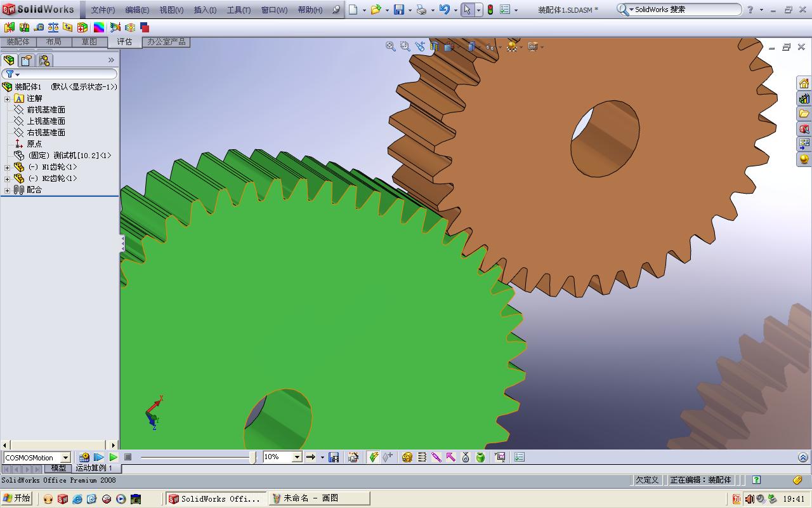Click the green Play button
Viewport: 812px width, 508px height.
point(113,457)
